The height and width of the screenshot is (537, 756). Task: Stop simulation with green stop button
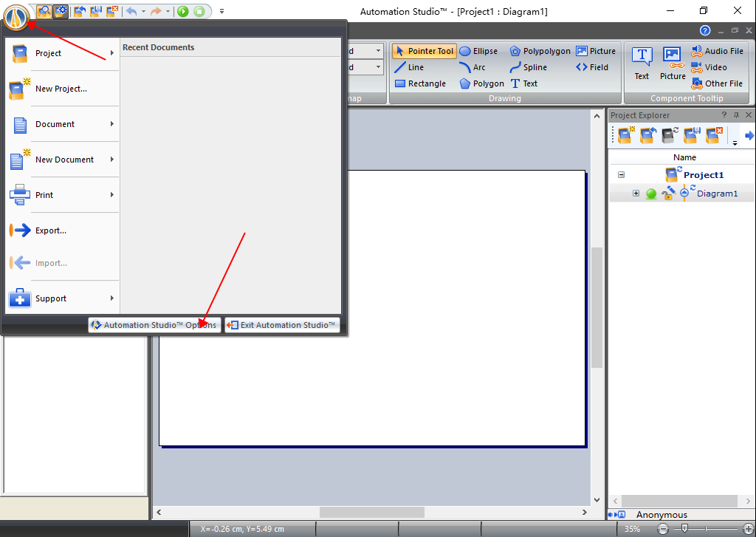(199, 11)
